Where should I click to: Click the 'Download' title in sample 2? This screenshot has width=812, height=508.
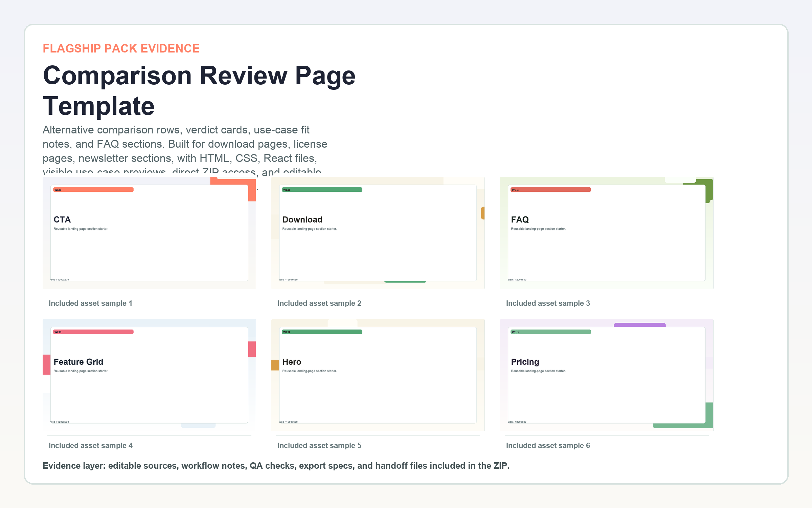click(302, 220)
